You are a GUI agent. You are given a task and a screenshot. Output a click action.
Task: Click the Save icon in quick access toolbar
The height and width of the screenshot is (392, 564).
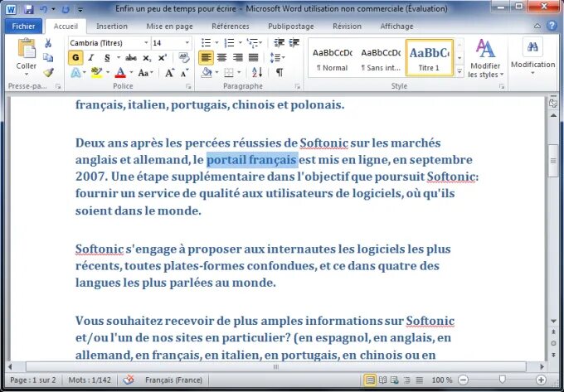[28, 9]
